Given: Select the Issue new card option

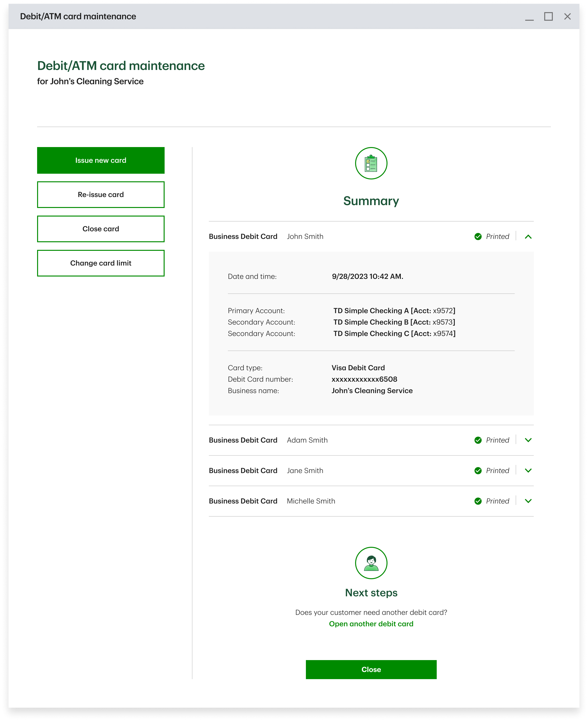Looking at the screenshot, I should [x=101, y=160].
